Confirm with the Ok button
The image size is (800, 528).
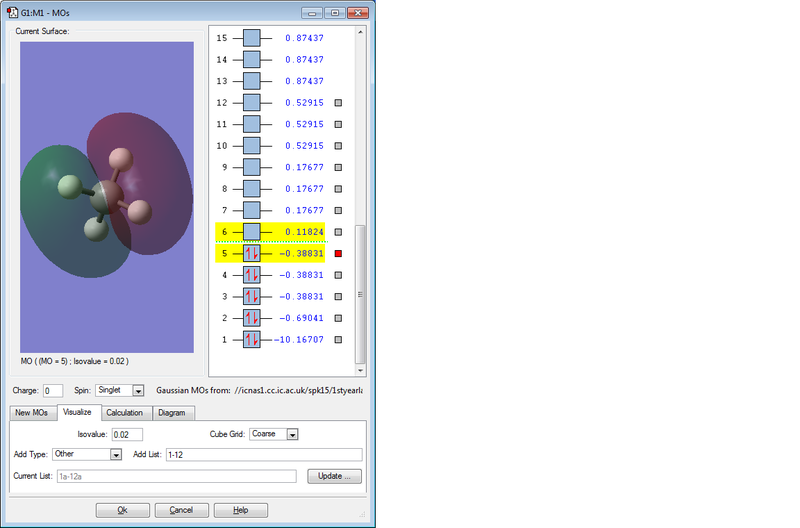pos(122,510)
